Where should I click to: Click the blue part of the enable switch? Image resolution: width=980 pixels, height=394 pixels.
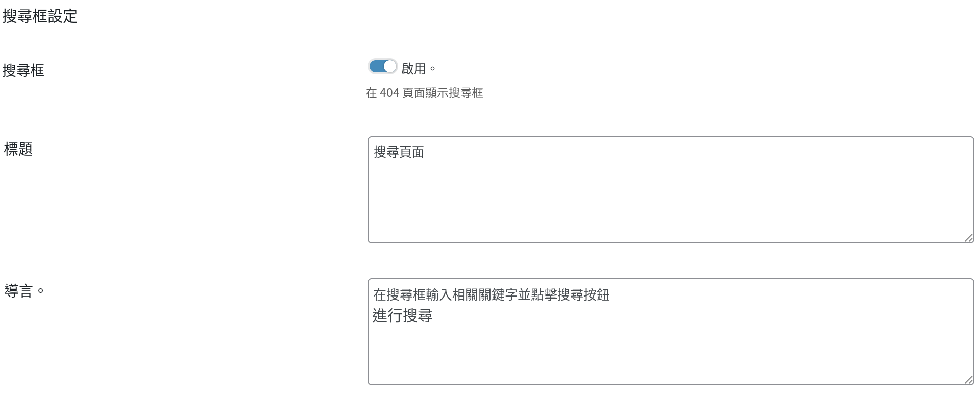tap(376, 67)
